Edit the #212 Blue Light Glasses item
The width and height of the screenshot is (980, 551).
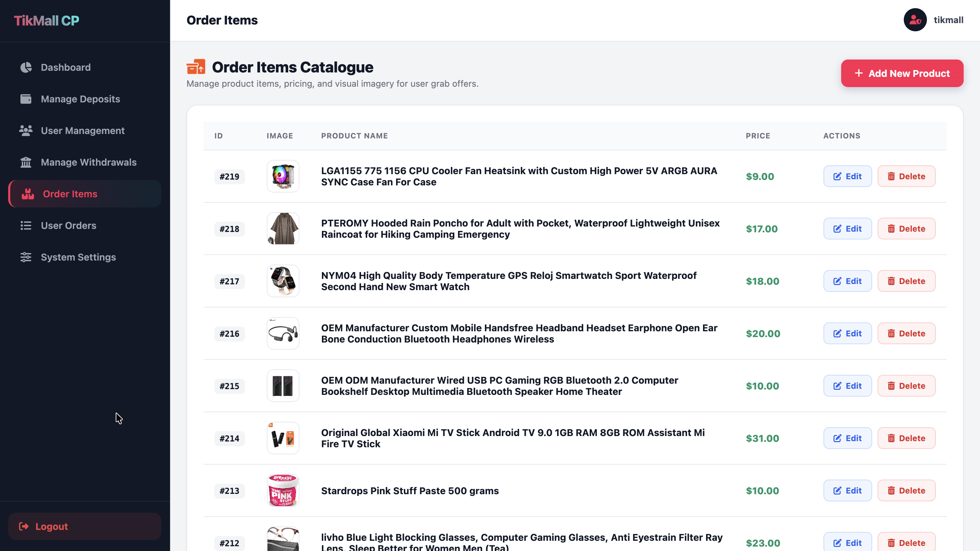(x=848, y=542)
